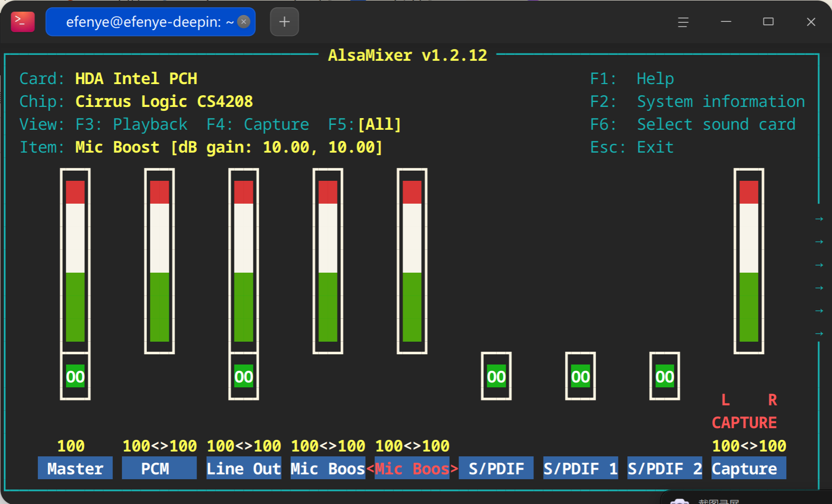Switch view to F3: Playback

[x=131, y=124]
